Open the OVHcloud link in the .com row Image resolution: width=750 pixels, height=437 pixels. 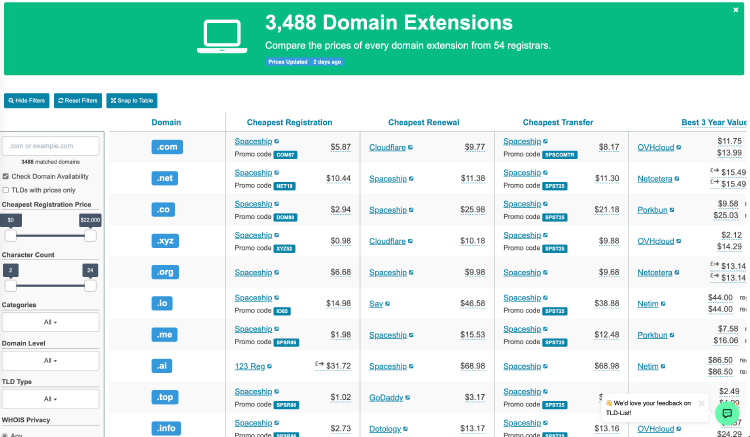(656, 147)
